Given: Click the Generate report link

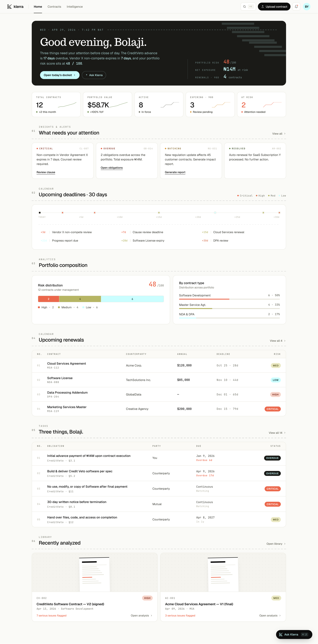Looking at the screenshot, I should [x=175, y=172].
